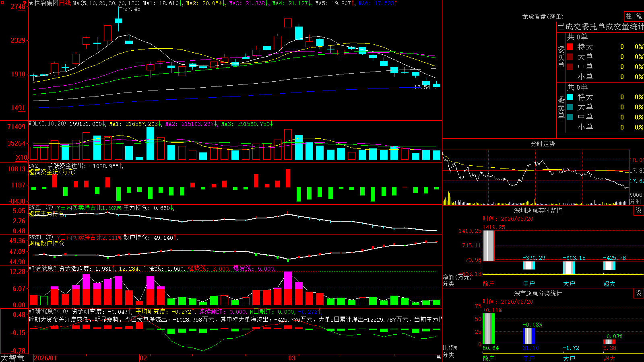Screen dimensions: 644x362
Task: Select the SVSH (7) indicator label
Action: click(41, 237)
